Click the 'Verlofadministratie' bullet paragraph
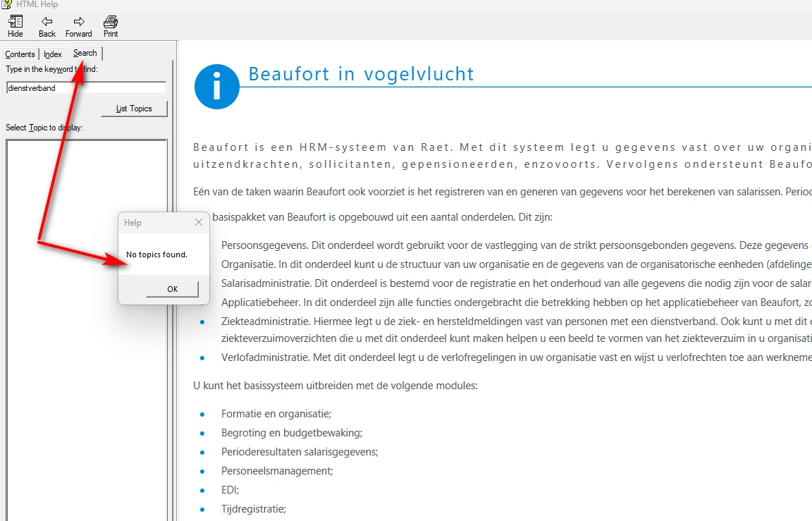The image size is (812, 521). 516,357
